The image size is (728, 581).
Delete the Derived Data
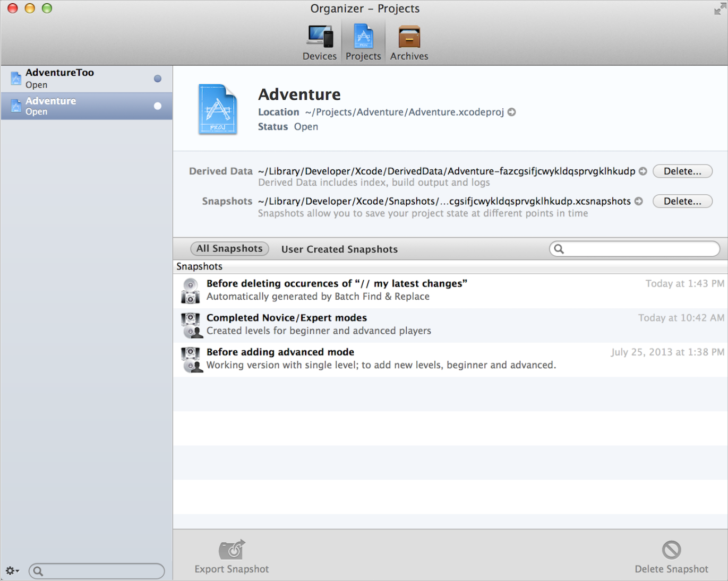pyautogui.click(x=682, y=171)
